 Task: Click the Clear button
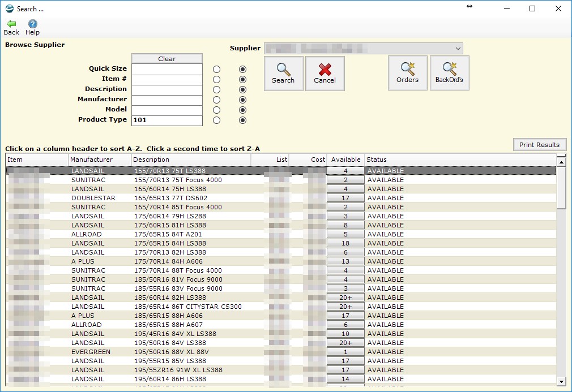167,59
